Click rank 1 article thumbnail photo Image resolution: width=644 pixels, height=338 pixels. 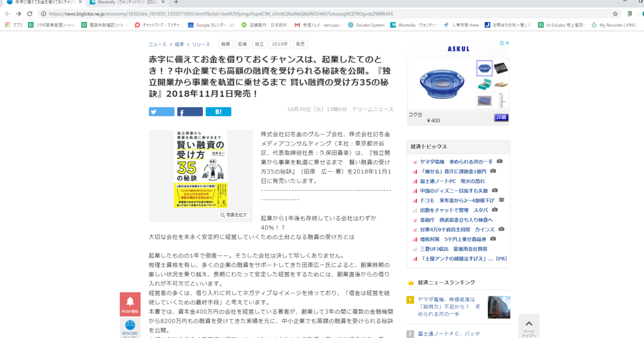point(499,307)
